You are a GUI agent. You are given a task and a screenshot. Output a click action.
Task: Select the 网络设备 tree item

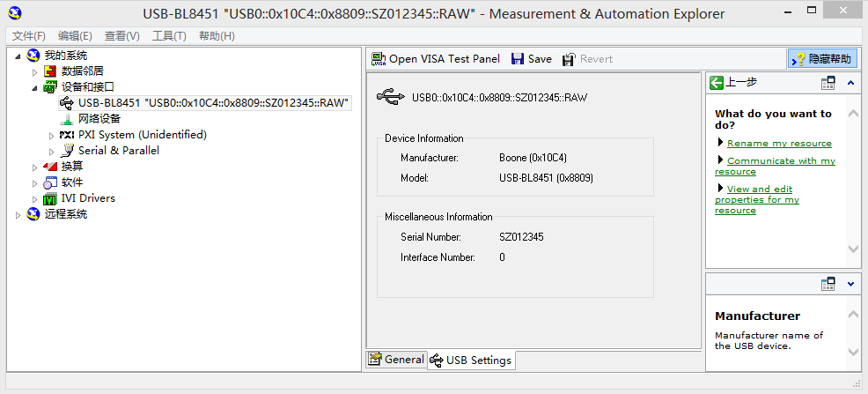(x=99, y=119)
